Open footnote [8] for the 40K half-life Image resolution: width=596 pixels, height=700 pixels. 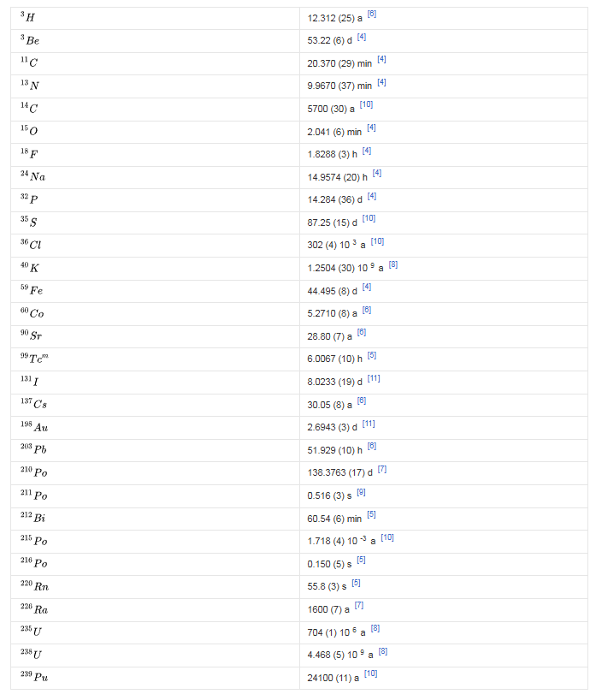[x=392, y=264]
